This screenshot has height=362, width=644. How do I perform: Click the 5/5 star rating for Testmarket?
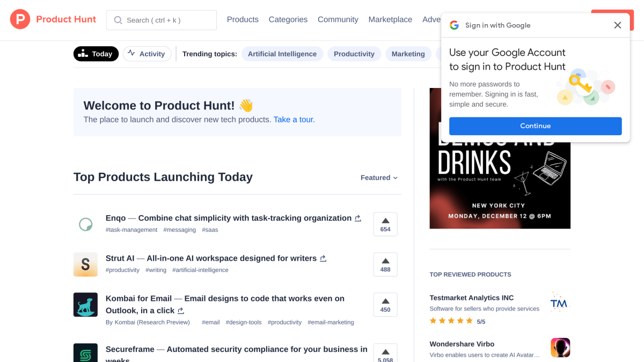(x=457, y=321)
